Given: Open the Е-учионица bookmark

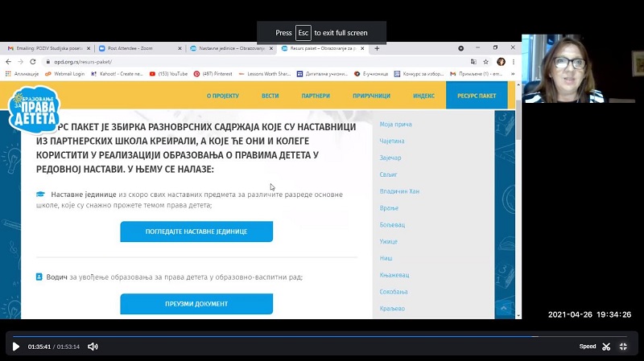Looking at the screenshot, I should 371,74.
